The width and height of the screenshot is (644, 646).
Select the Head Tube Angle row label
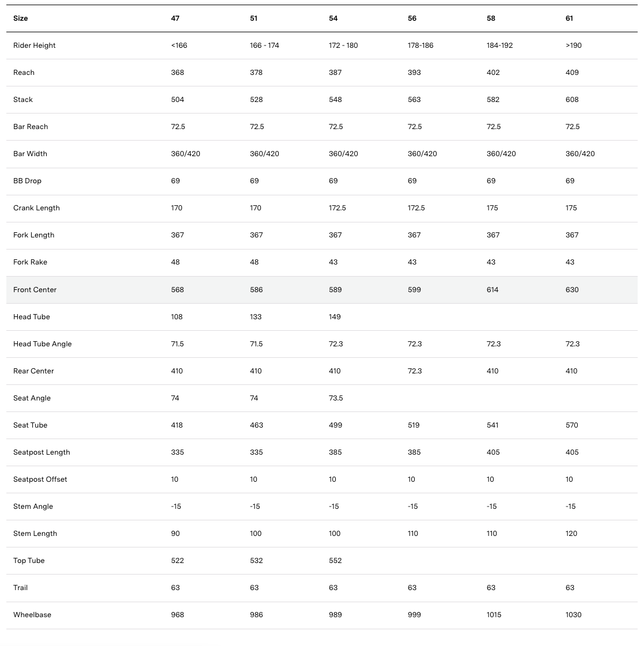[x=43, y=344]
